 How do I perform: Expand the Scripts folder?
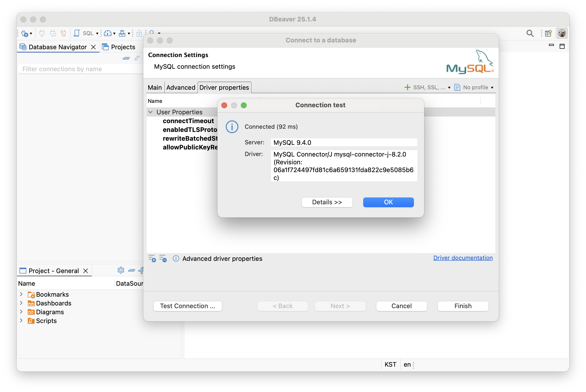tap(21, 321)
